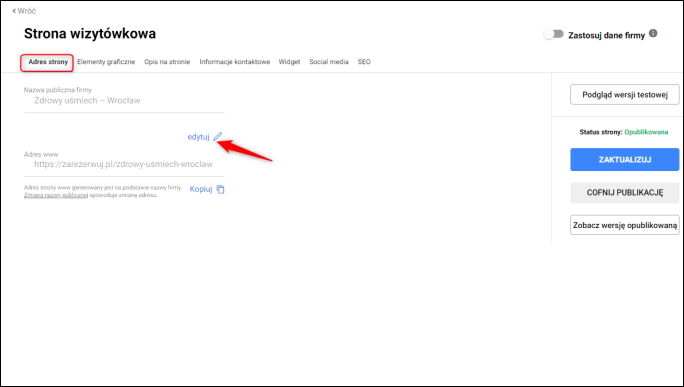Follow the Zmiana nazwy publicznej link

(56, 195)
